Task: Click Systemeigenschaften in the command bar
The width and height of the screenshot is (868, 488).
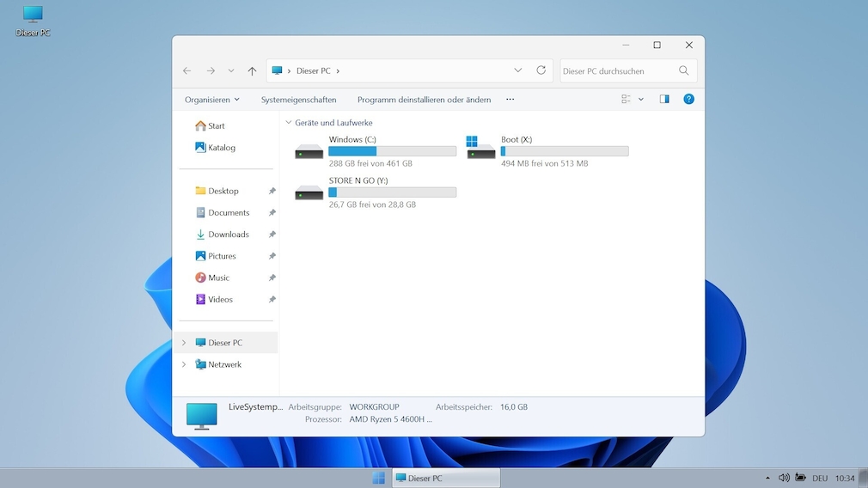Action: (x=298, y=100)
